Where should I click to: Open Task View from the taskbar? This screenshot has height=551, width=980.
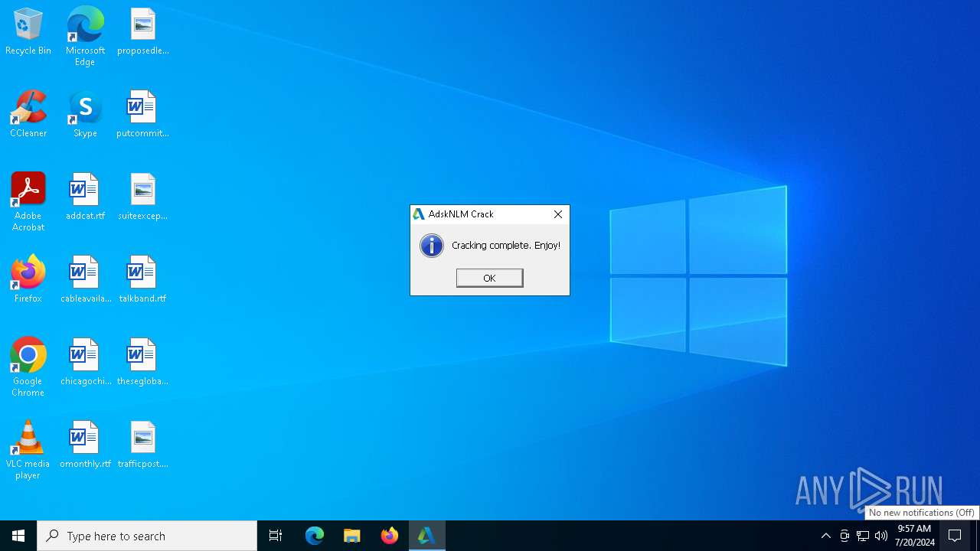276,536
